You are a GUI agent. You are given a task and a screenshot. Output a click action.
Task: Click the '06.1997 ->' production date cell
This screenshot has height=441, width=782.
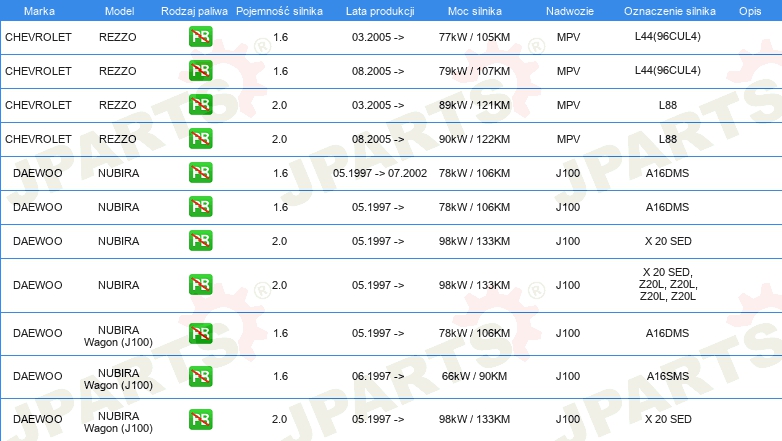[x=378, y=376]
